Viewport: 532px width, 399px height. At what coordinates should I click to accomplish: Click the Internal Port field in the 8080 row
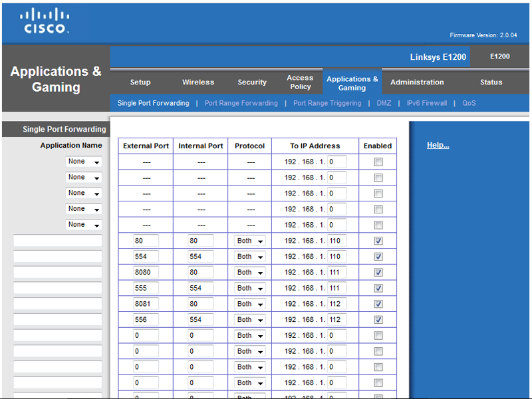point(201,273)
